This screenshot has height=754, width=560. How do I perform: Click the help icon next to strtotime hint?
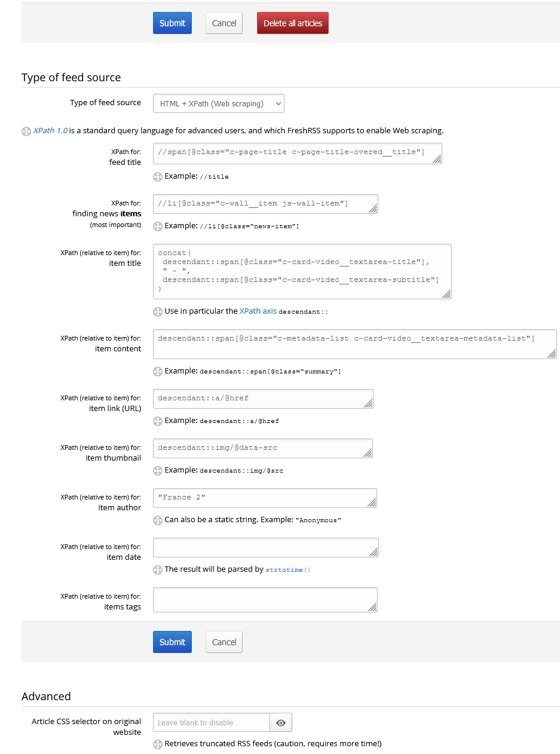[158, 569]
